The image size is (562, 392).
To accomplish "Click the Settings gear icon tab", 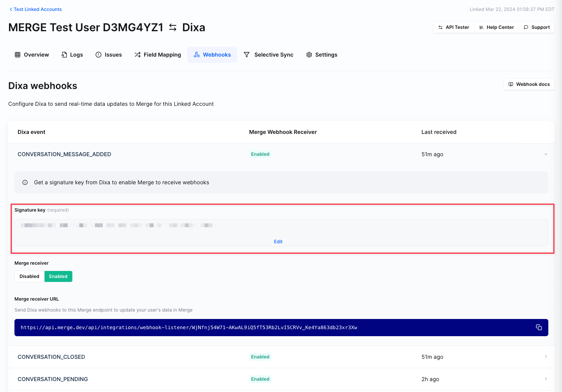I will 309,55.
